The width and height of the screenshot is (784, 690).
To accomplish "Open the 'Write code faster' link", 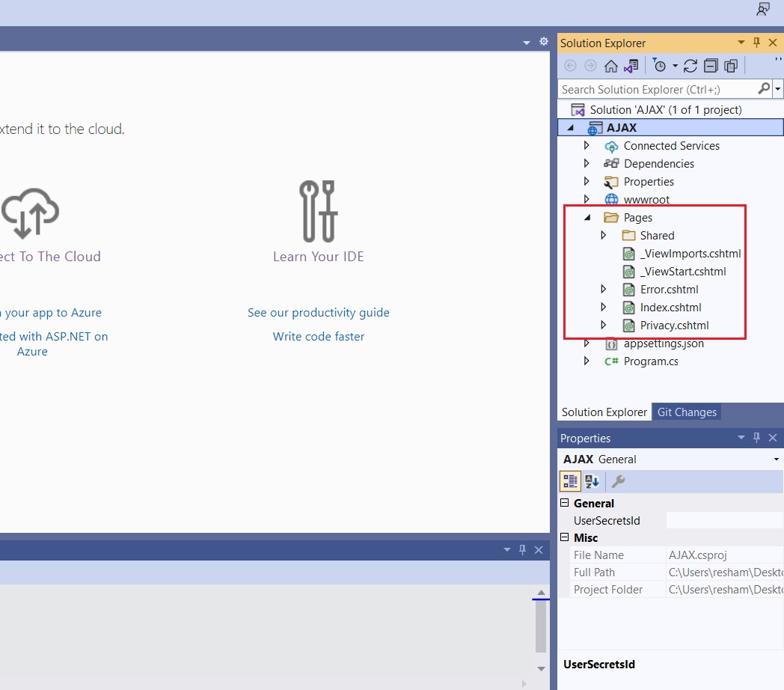I will click(x=319, y=337).
